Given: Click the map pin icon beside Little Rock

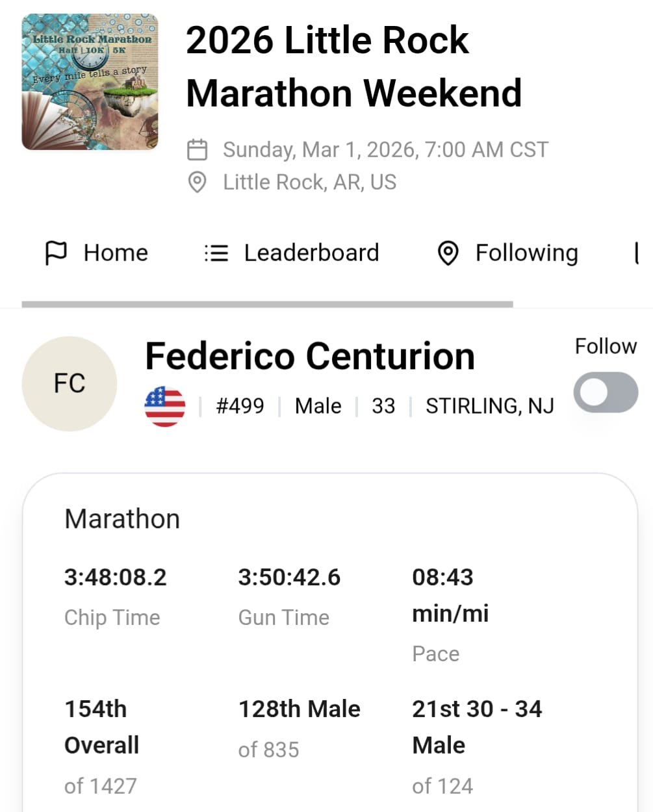Looking at the screenshot, I should (197, 183).
